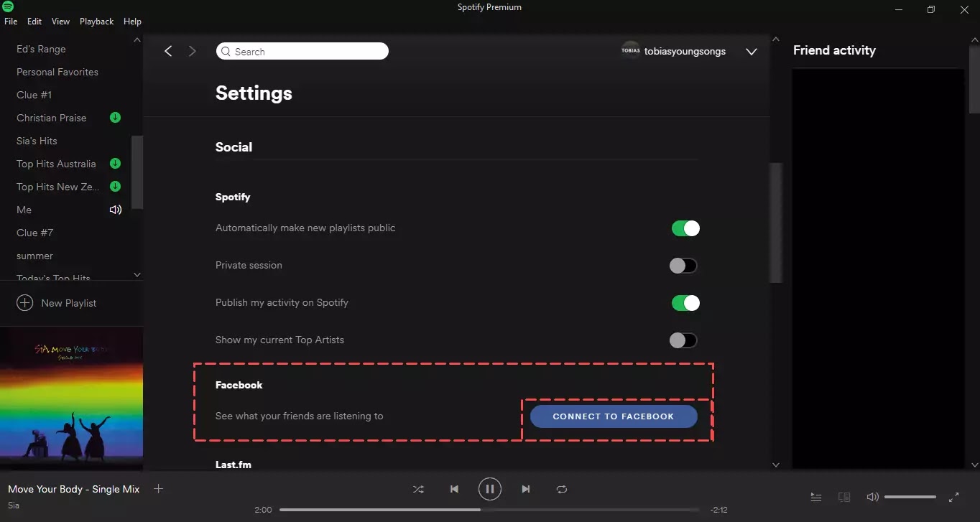Open the Personal Favorites playlist
This screenshot has height=522, width=980.
pos(57,72)
